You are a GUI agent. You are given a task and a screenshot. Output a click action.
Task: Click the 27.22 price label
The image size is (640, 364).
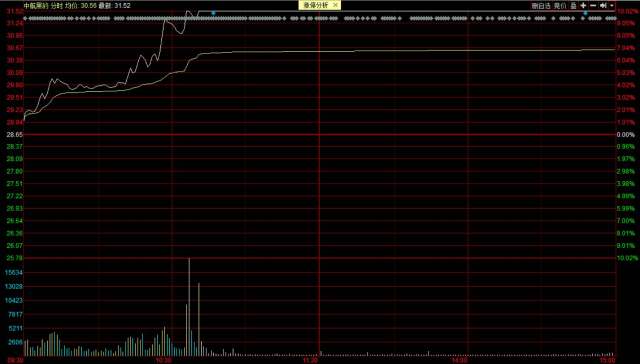(15, 196)
